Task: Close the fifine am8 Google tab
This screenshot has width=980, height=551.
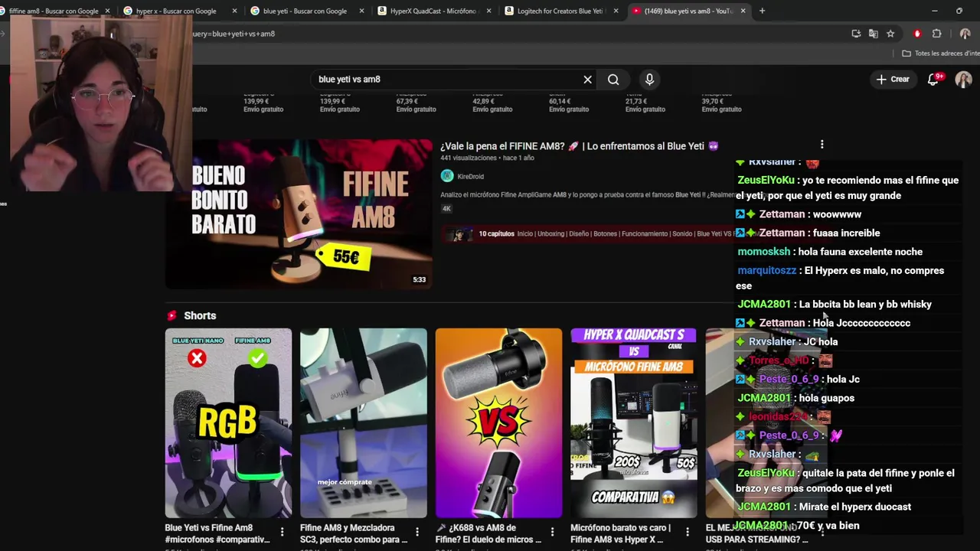Action: point(107,11)
